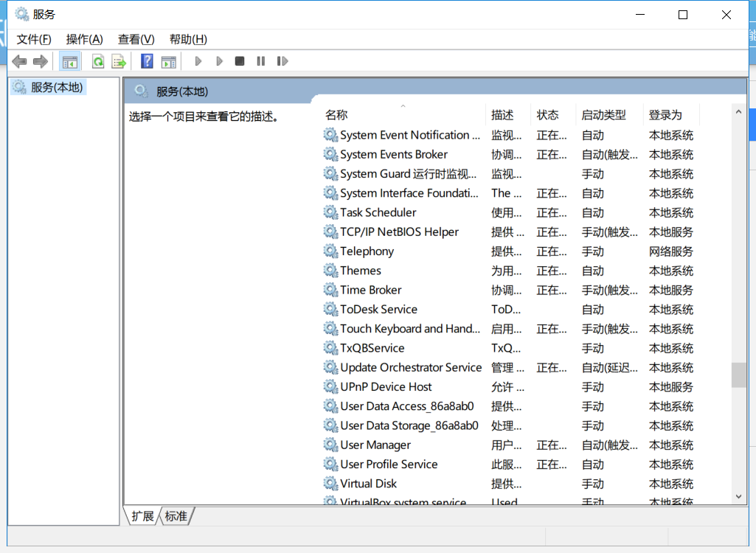
Task: Click the scrollbar up arrow
Action: (x=738, y=112)
